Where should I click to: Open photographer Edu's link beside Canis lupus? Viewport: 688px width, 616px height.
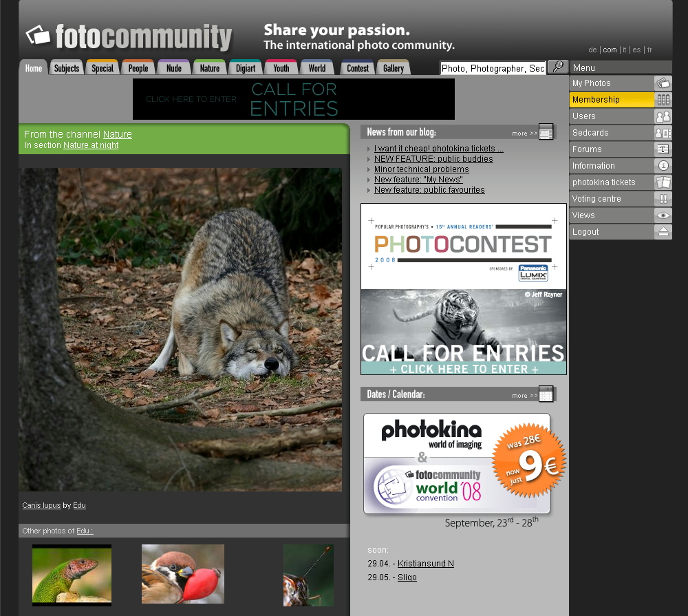coord(79,505)
